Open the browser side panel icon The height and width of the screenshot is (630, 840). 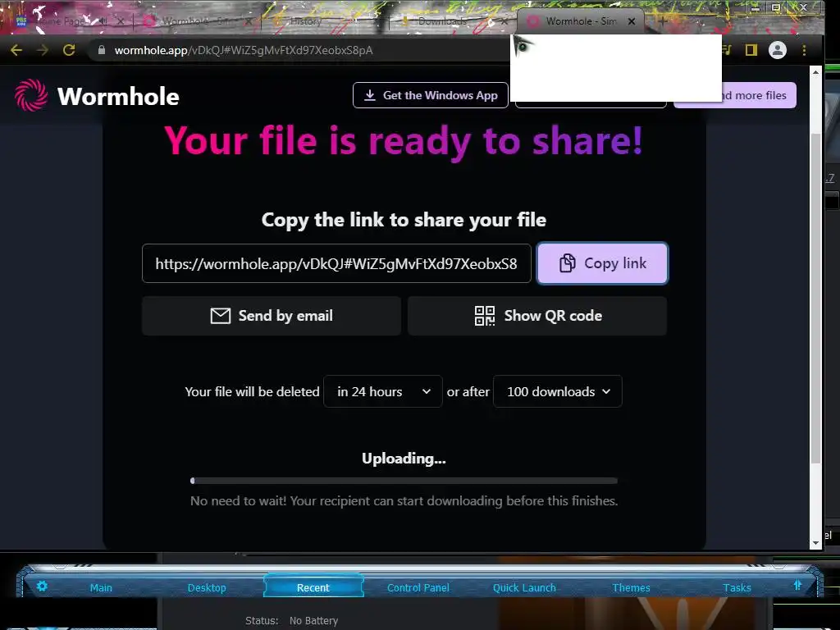coord(751,50)
